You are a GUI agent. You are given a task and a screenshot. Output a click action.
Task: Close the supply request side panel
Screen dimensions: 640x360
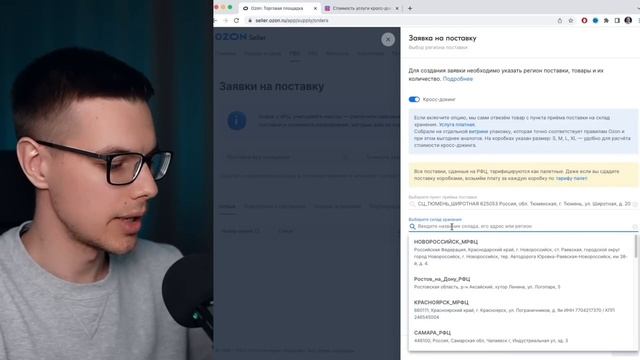click(x=388, y=39)
